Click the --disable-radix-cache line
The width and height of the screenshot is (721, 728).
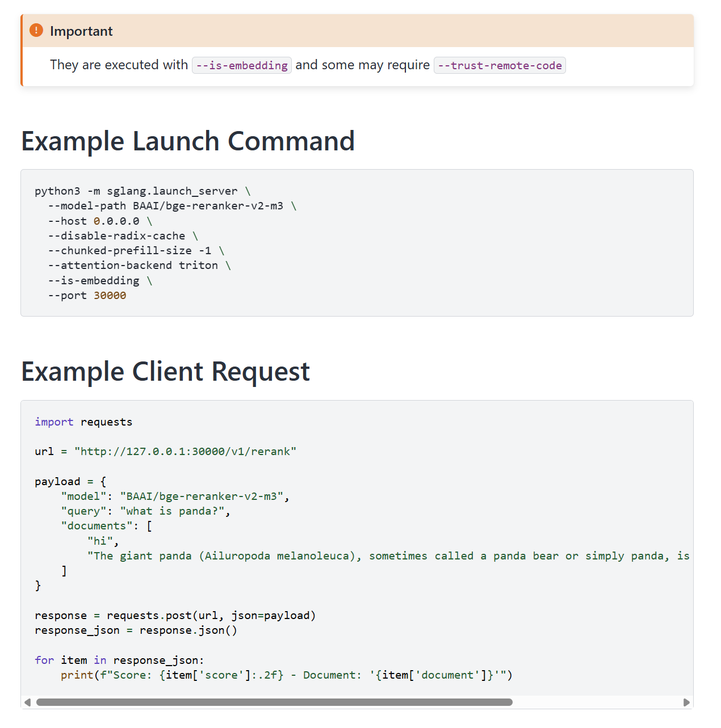(123, 236)
